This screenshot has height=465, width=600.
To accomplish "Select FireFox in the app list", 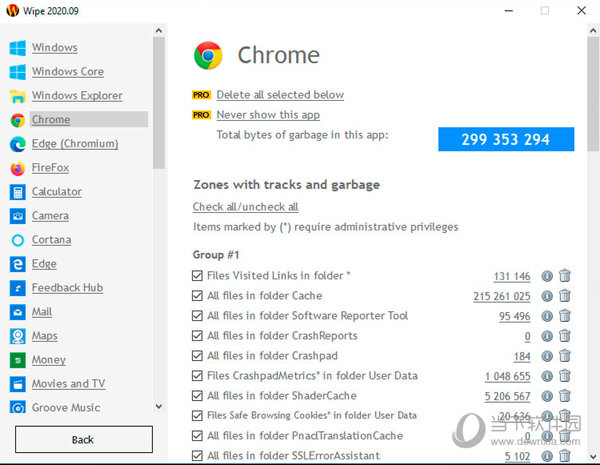I will pos(50,168).
